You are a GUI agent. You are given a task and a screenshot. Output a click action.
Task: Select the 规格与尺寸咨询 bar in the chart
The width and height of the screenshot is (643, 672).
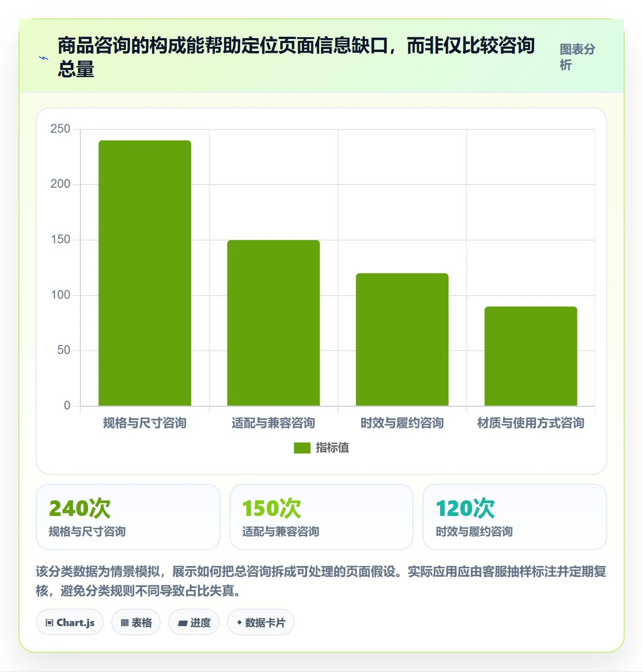point(145,273)
